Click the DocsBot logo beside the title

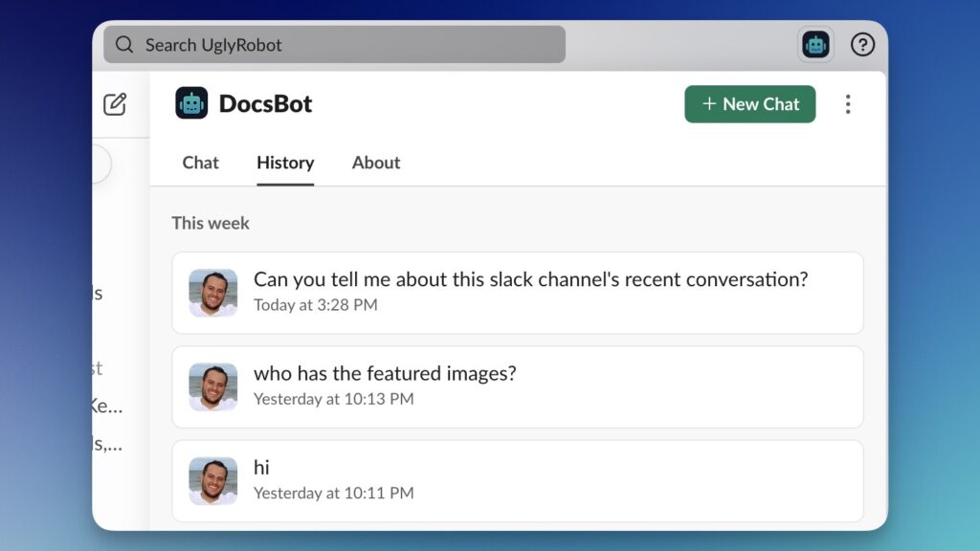(191, 103)
